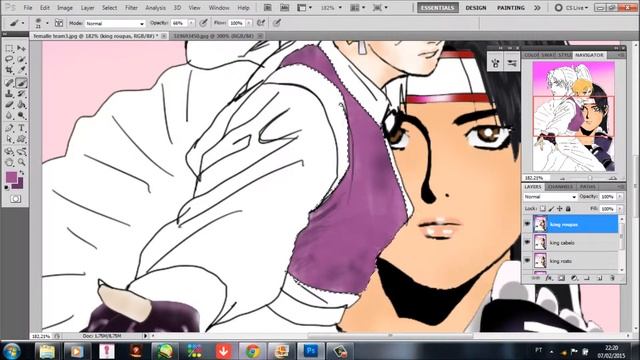Toggle tablet pressure for size
This screenshot has height=360, width=640.
[x=277, y=23]
